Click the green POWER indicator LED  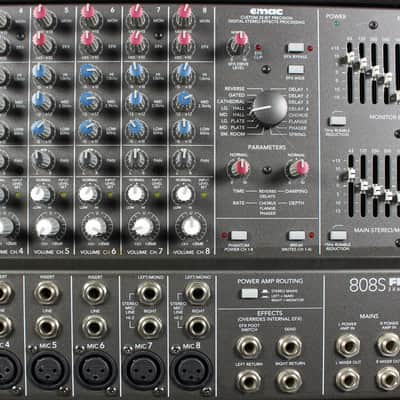point(336,24)
